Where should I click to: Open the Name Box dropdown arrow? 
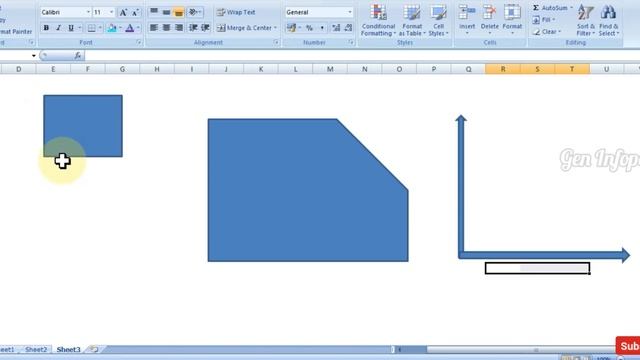tap(33, 56)
